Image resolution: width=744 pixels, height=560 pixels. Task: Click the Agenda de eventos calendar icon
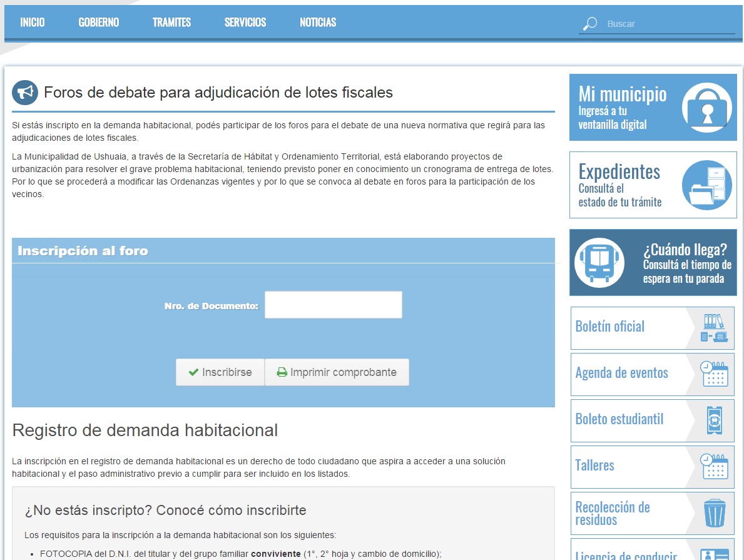714,374
